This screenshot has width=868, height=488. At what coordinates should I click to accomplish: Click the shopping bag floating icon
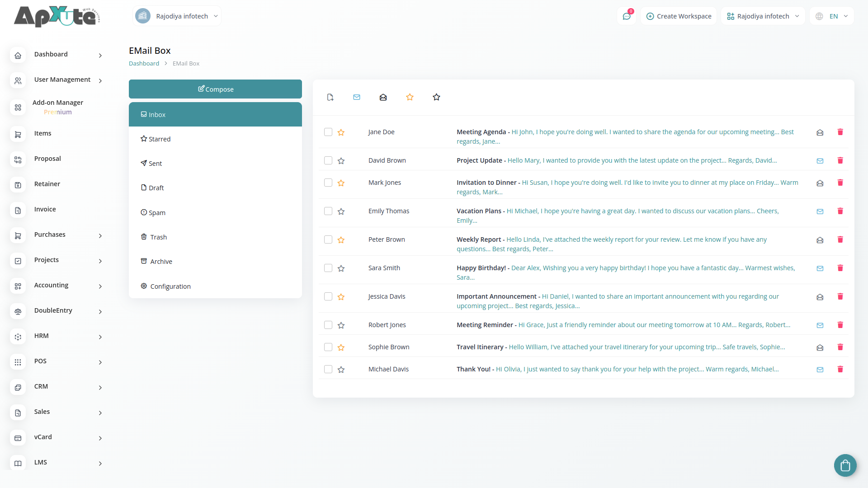[845, 465]
